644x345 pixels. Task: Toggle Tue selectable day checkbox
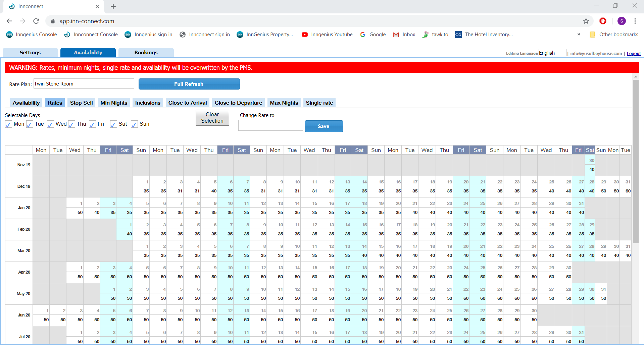[x=30, y=124]
